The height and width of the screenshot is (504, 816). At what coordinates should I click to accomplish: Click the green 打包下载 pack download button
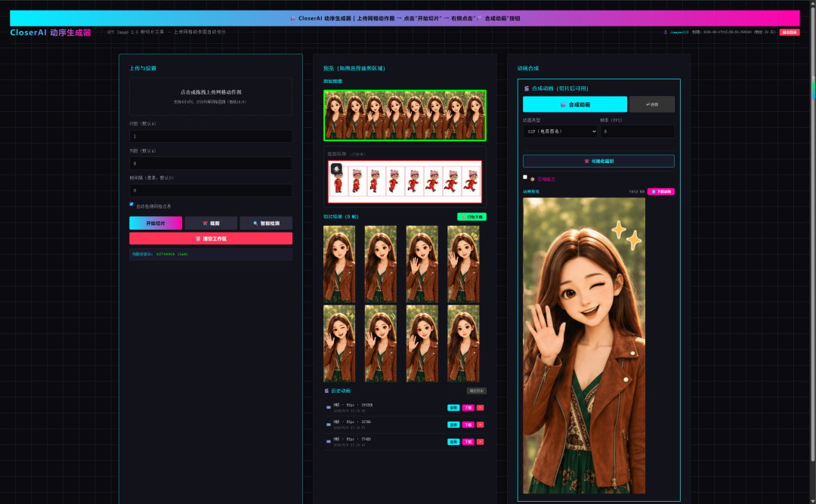coord(471,217)
